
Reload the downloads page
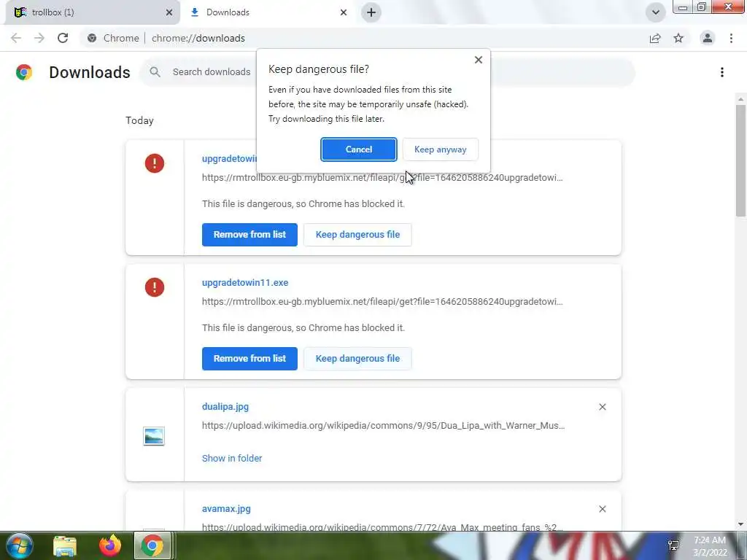[63, 38]
